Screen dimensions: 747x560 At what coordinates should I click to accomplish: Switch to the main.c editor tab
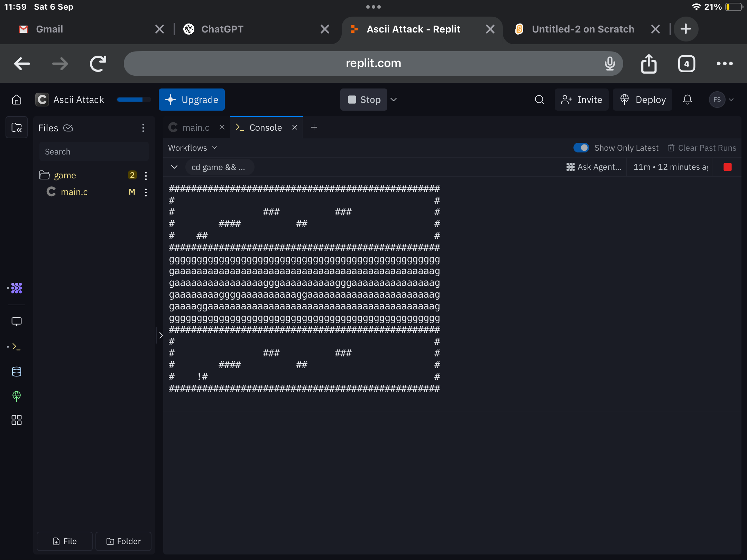coord(195,128)
